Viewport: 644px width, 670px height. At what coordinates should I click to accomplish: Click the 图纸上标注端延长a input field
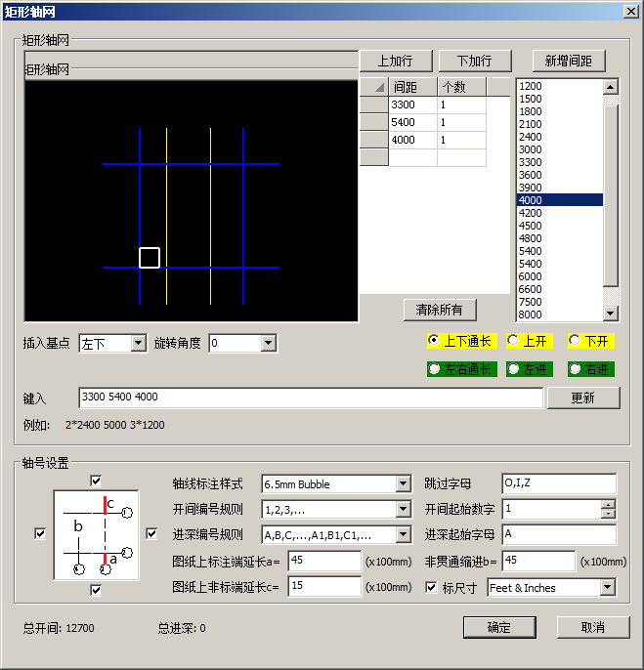(x=324, y=561)
